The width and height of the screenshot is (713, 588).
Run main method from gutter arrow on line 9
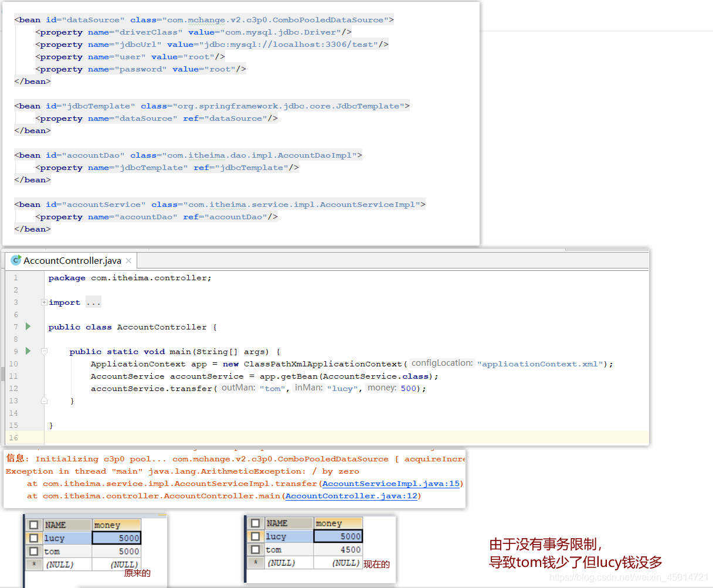[x=28, y=351]
